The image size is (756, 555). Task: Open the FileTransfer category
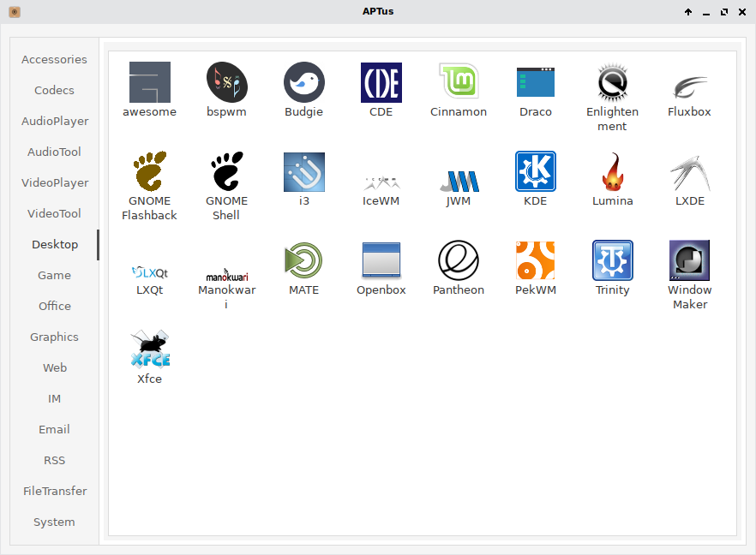[55, 491]
